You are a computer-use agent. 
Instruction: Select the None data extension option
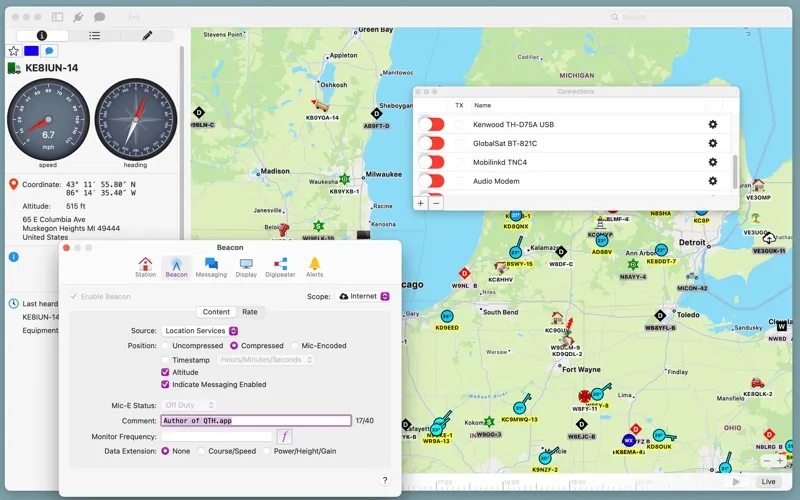[x=165, y=451]
